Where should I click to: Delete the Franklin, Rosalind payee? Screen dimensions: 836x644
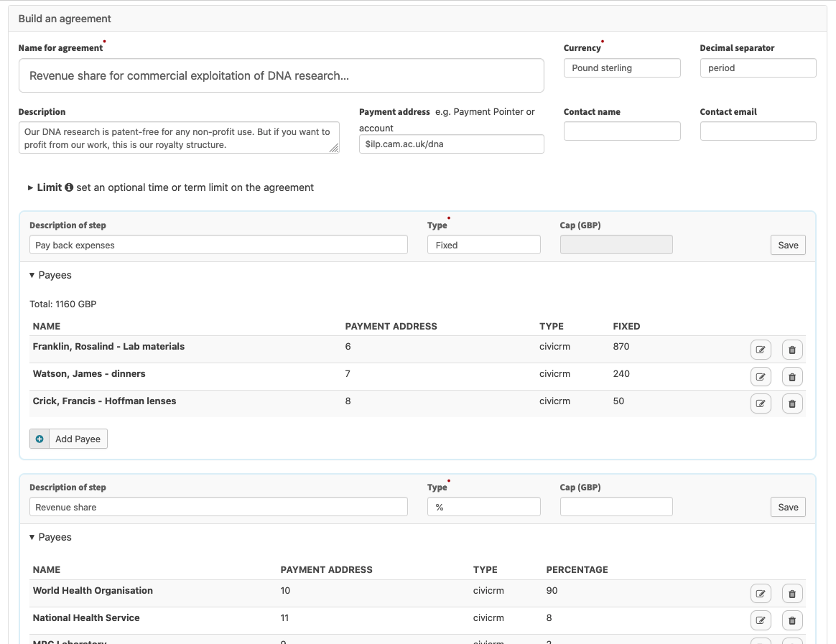pos(791,349)
